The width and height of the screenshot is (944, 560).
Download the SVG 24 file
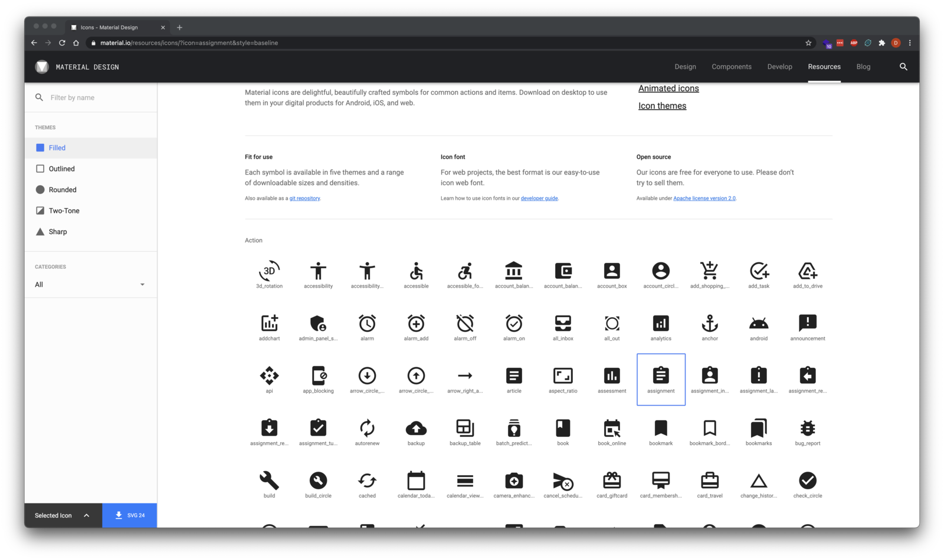click(x=130, y=515)
